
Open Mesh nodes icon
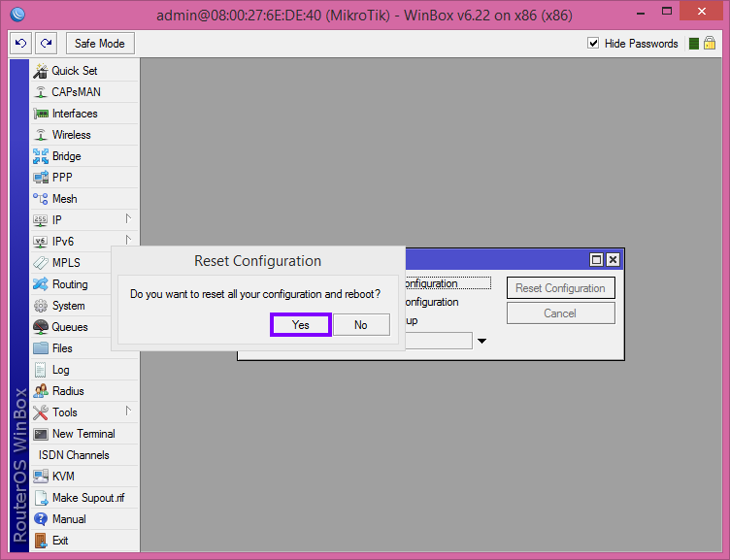pos(41,199)
